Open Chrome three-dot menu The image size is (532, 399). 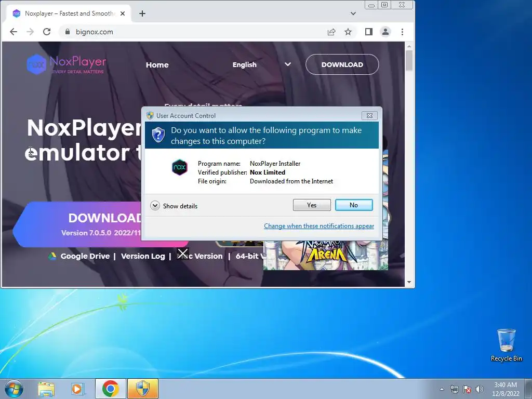(x=403, y=32)
